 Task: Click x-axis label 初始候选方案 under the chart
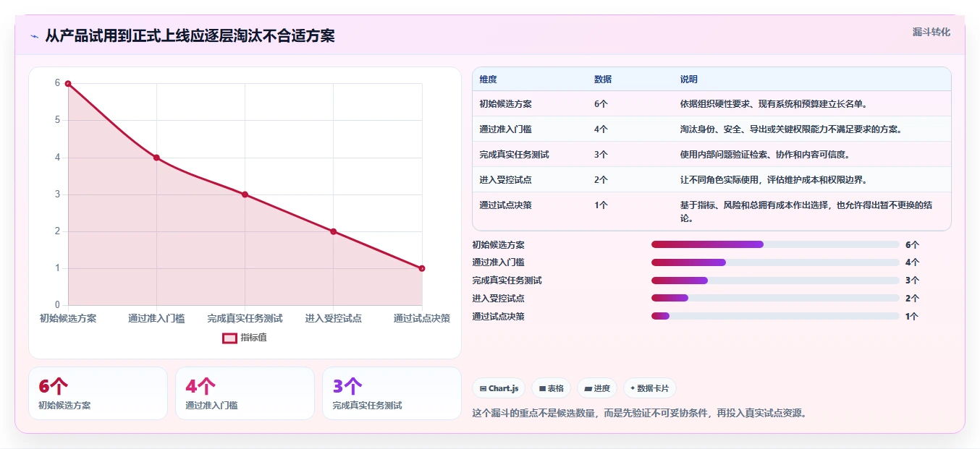pos(68,318)
